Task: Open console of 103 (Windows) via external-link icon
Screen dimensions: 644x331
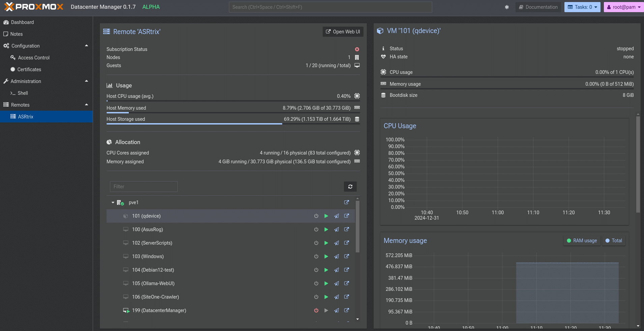Action: 347,256
